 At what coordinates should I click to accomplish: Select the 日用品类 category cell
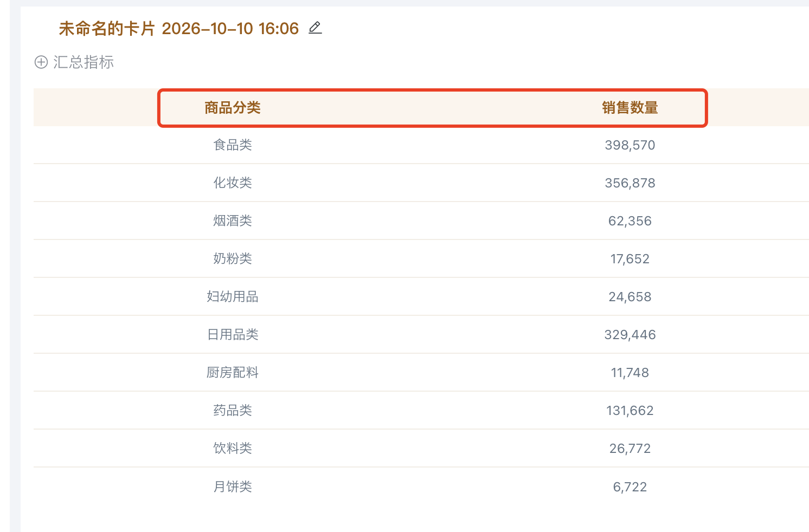pos(233,335)
